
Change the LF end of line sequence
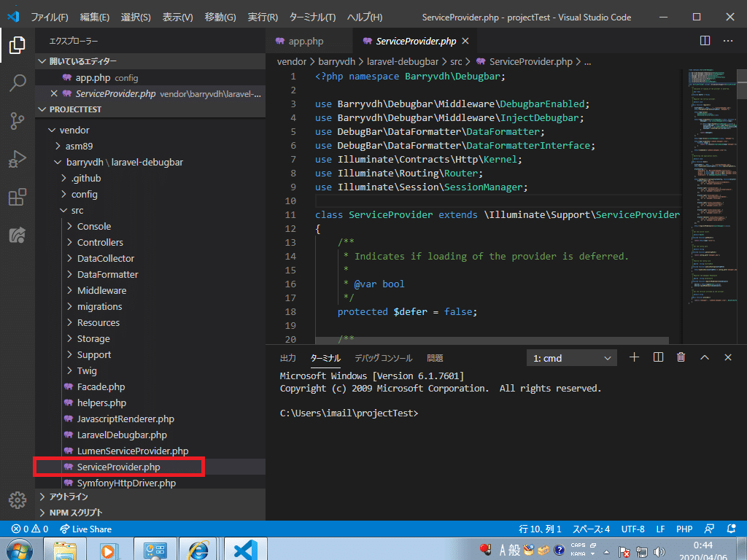click(660, 529)
